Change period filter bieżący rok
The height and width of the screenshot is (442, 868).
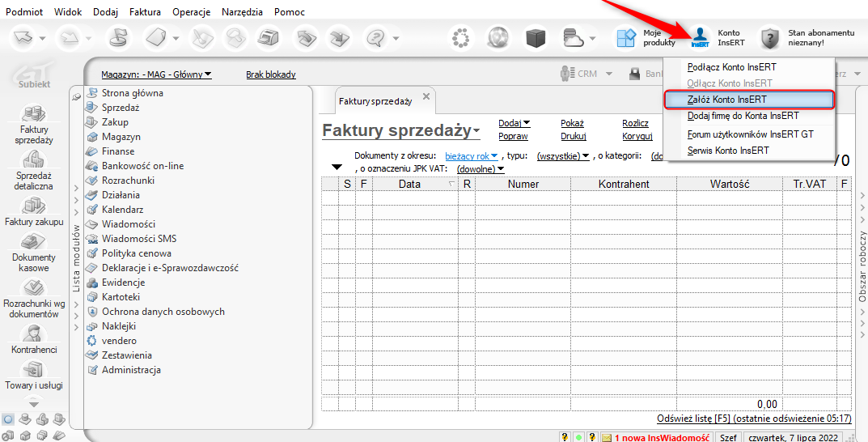472,156
